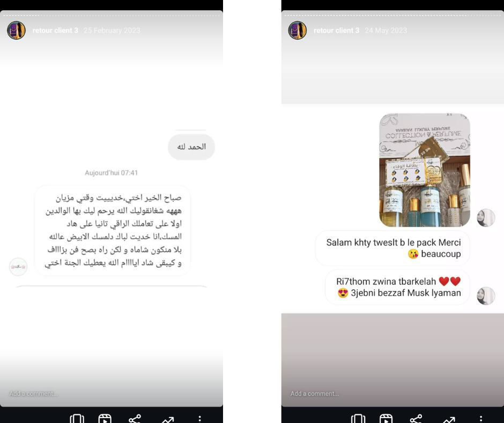Tap the story progress bar above the 25 February date
Image resolution: width=504 pixels, height=423 pixels.
[x=111, y=15]
